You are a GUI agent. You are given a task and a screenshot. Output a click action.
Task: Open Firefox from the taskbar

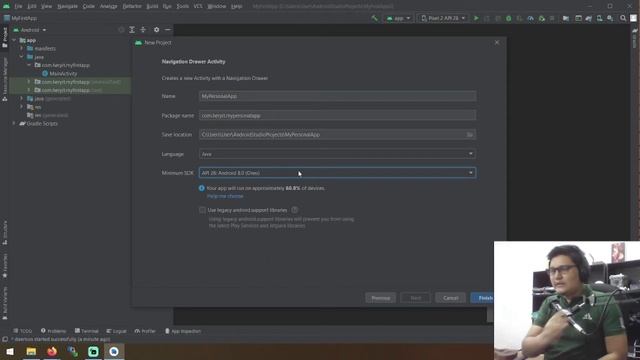[x=52, y=351]
